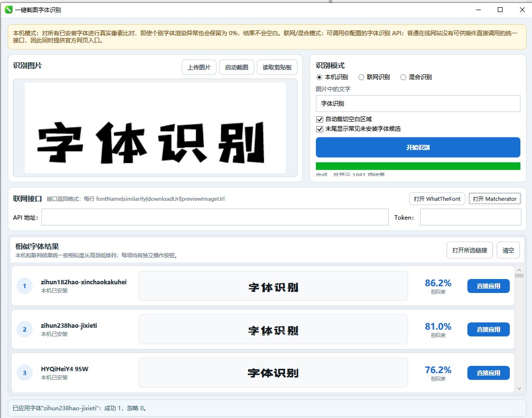Start a screenshot with 启动截图
Viewport: 532px width, 418px height.
point(236,67)
